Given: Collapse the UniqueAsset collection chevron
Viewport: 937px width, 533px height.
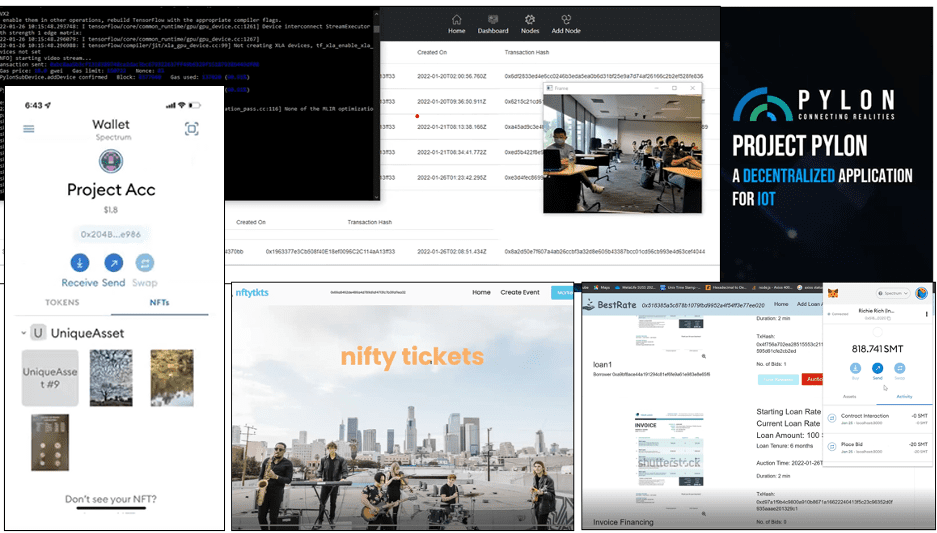Looking at the screenshot, I should pyautogui.click(x=23, y=333).
